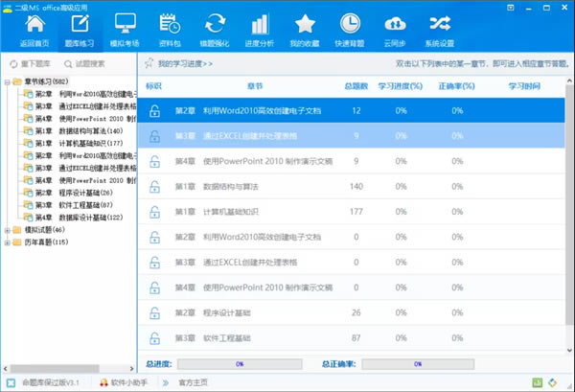This screenshot has height=392, width=575.
Task: Click lock icon for 软件工程基础 row
Action: tap(154, 338)
